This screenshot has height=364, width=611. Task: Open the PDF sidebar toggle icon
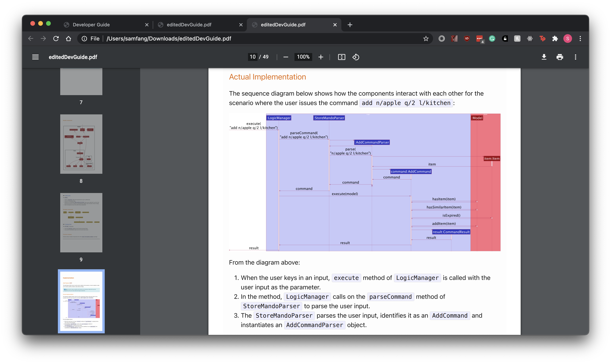click(x=35, y=57)
